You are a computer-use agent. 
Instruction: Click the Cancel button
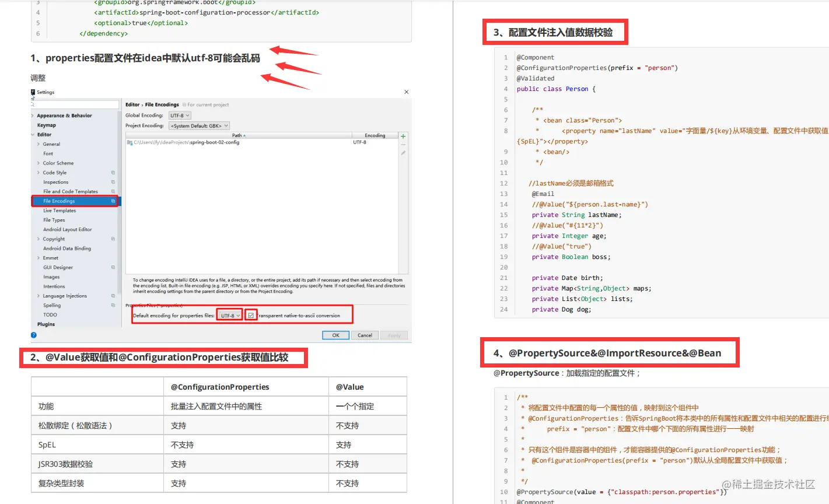click(365, 335)
